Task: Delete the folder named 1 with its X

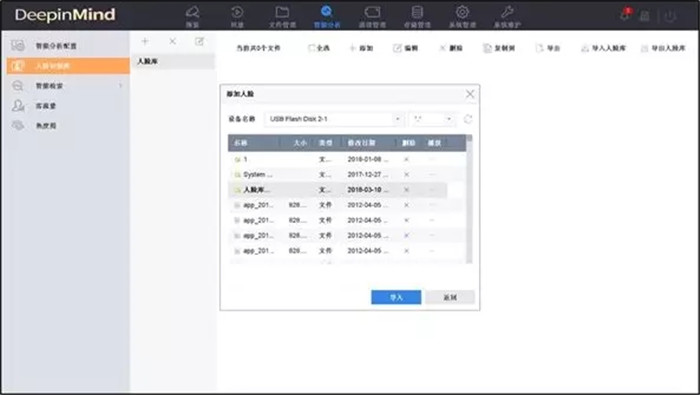Action: [406, 159]
